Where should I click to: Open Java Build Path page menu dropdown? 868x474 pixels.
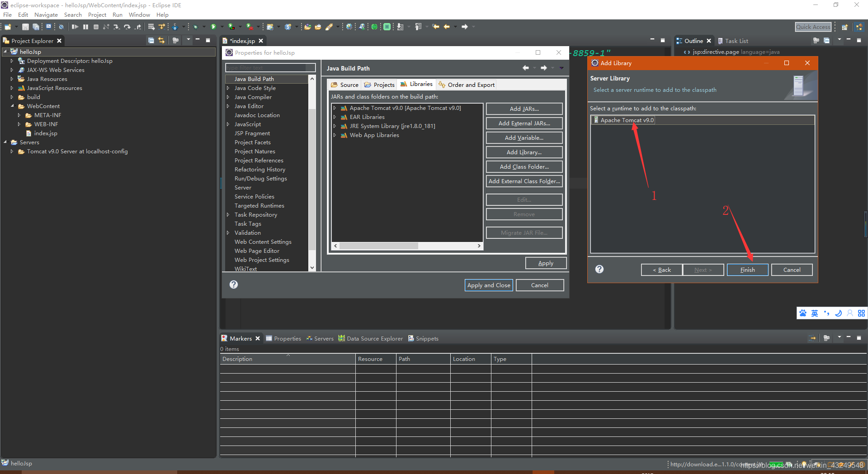(x=561, y=68)
